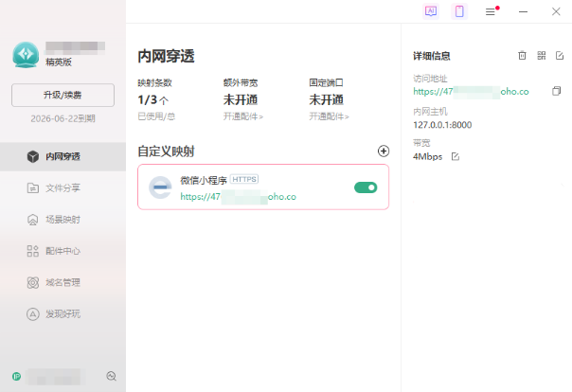572x392 pixels.
Task: Click the mobile phone icon in title bar
Action: pyautogui.click(x=459, y=11)
